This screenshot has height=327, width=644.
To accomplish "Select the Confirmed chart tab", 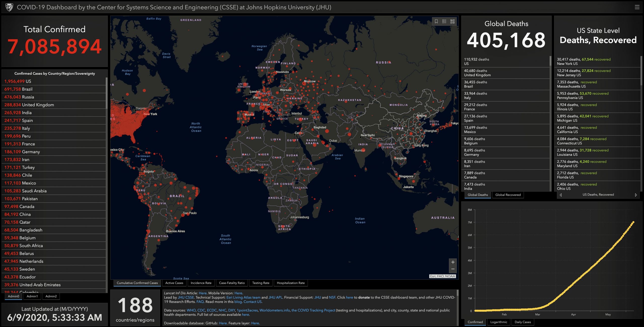I will coord(475,322).
